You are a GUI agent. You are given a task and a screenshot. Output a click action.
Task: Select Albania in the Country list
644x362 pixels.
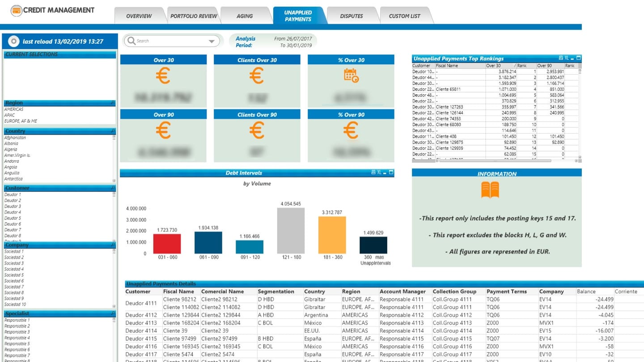[x=11, y=143]
